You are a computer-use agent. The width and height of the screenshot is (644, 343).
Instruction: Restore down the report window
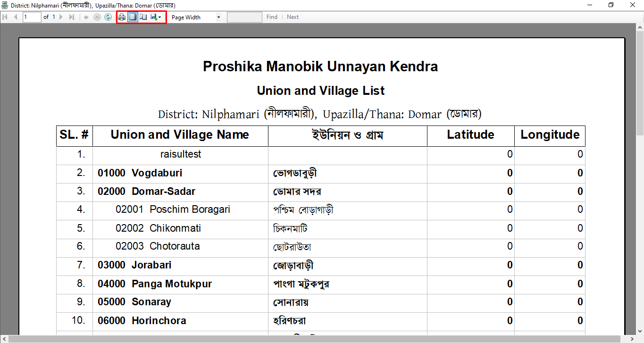tap(611, 5)
